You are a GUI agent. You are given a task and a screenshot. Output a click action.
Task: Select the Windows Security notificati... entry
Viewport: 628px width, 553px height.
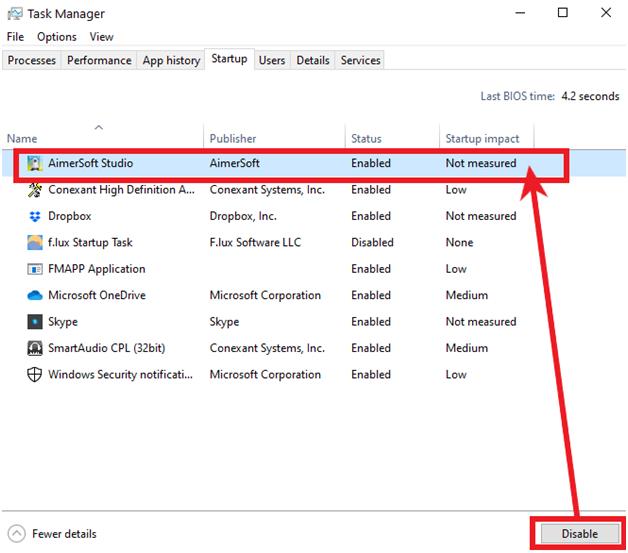tap(120, 375)
